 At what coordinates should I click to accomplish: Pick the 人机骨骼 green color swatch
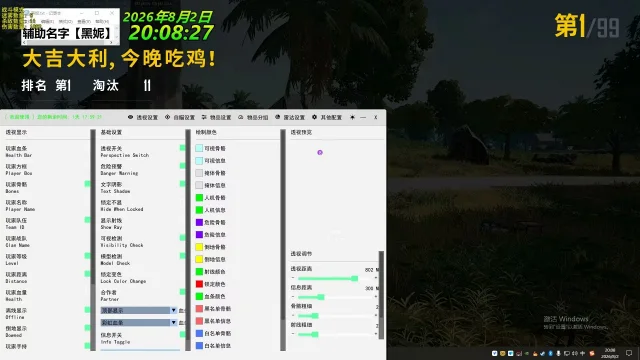[199, 198]
